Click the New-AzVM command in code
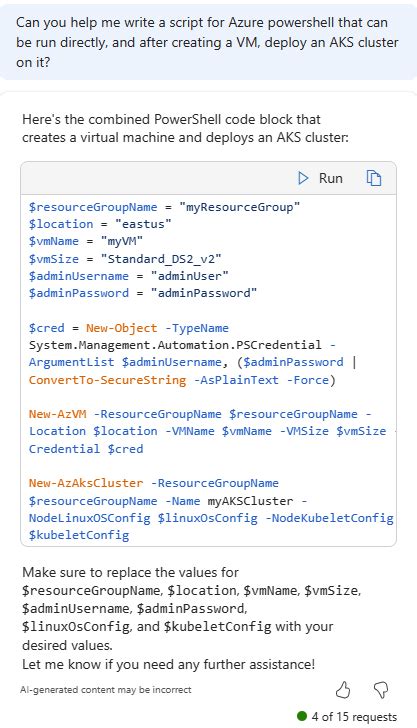This screenshot has height=728, width=417. coord(58,414)
